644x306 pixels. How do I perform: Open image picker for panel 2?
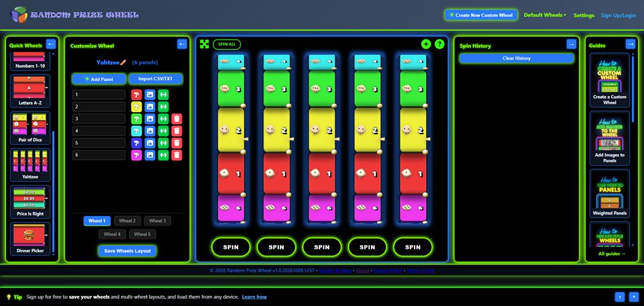pos(150,107)
